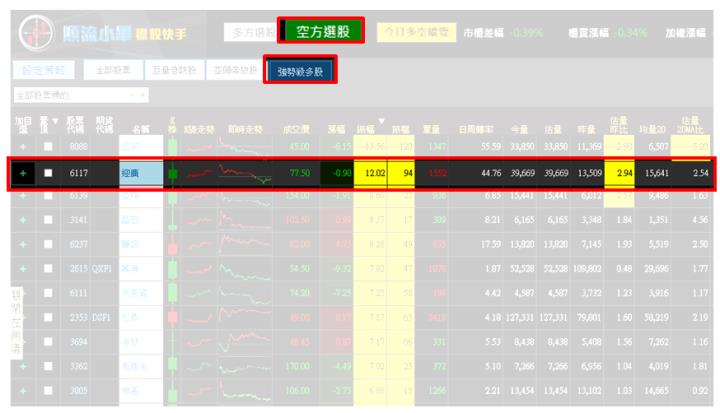Image resolution: width=720 pixels, height=413 pixels.
Task: Tick the checkbox for stock 6117
Action: tap(48, 173)
